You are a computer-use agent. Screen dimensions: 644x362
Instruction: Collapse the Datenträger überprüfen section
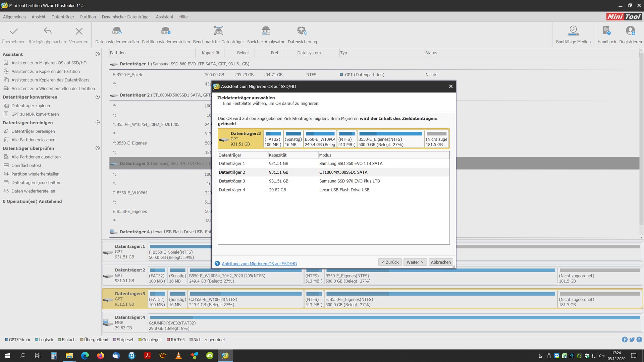click(x=98, y=148)
